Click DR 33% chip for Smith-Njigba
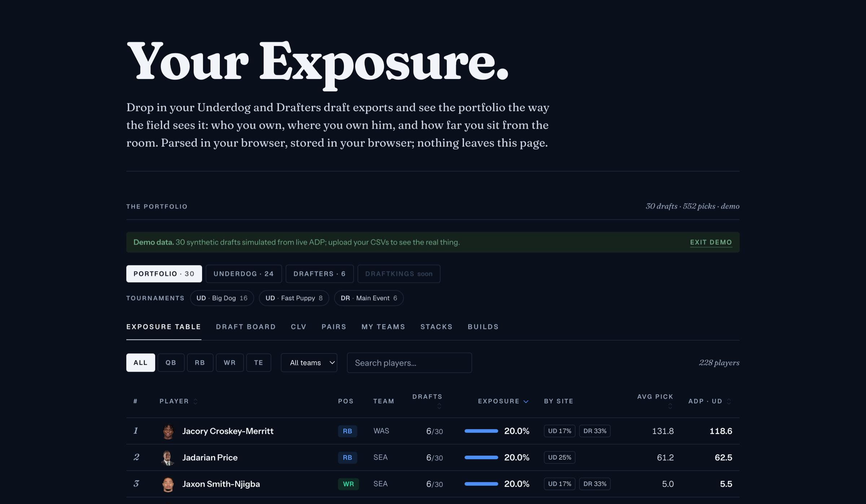The width and height of the screenshot is (866, 504). pos(595,484)
